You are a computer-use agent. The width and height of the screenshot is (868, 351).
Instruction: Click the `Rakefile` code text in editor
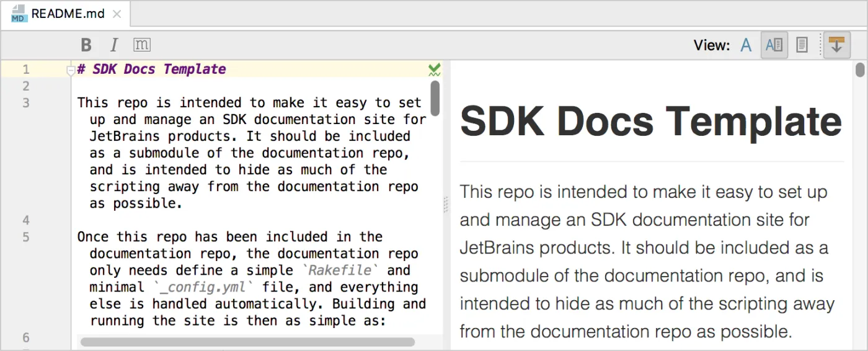340,270
